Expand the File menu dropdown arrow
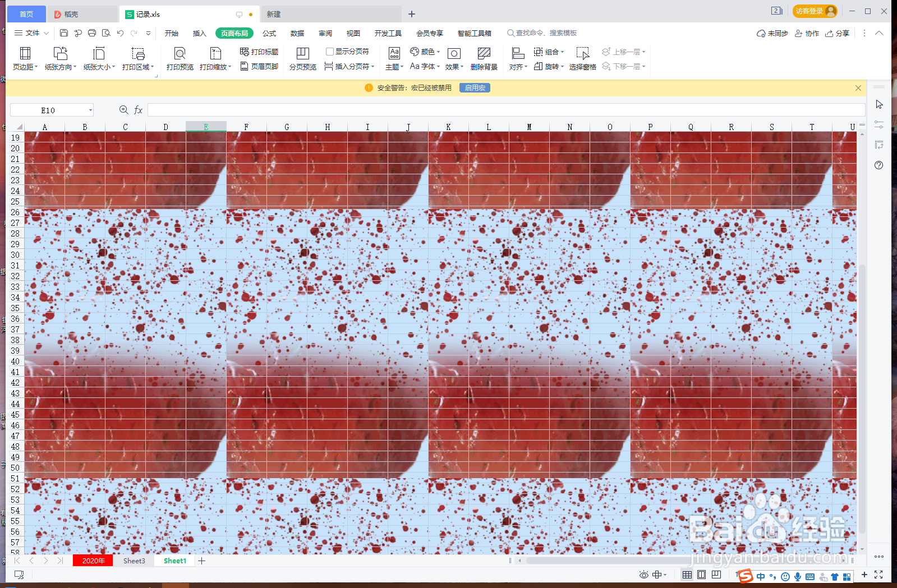Screen dimensions: 897x588 (47, 33)
